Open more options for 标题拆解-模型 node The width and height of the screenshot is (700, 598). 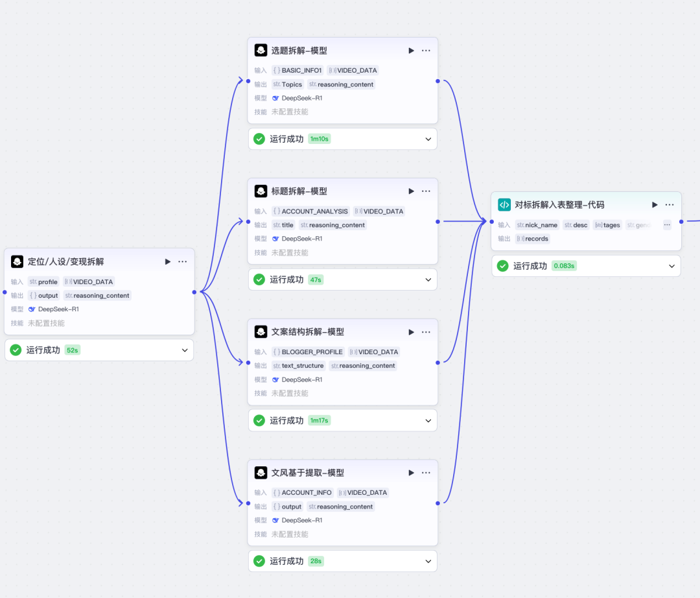coord(426,191)
